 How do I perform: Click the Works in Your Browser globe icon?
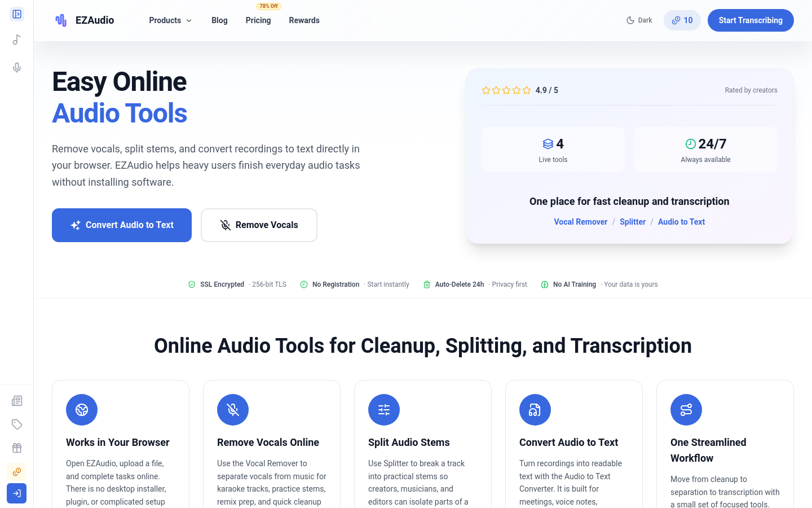pos(82,410)
